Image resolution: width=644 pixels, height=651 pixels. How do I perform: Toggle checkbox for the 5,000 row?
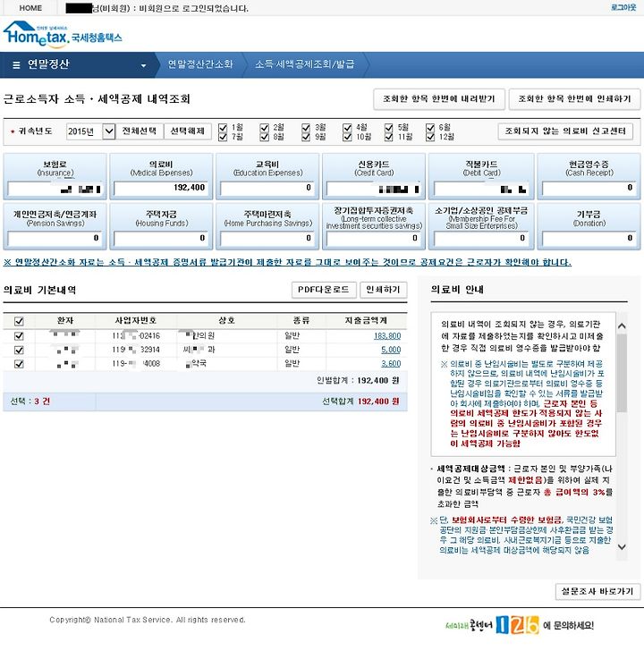point(19,350)
